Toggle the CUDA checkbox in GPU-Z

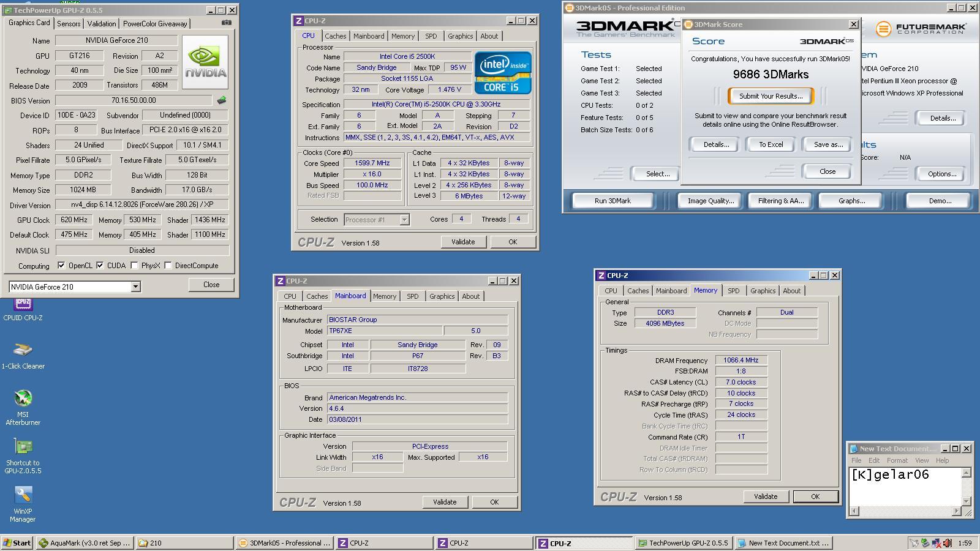pos(100,266)
